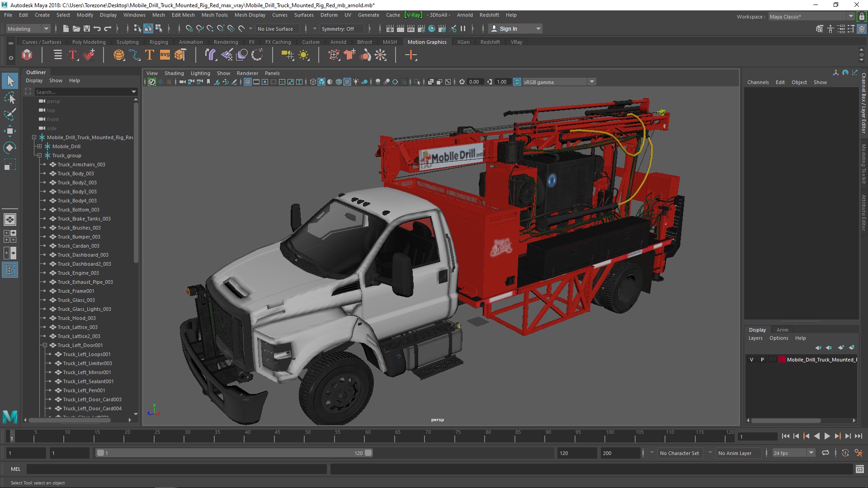The image size is (868, 488).
Task: Click the IPR render icon
Action: pos(411,28)
